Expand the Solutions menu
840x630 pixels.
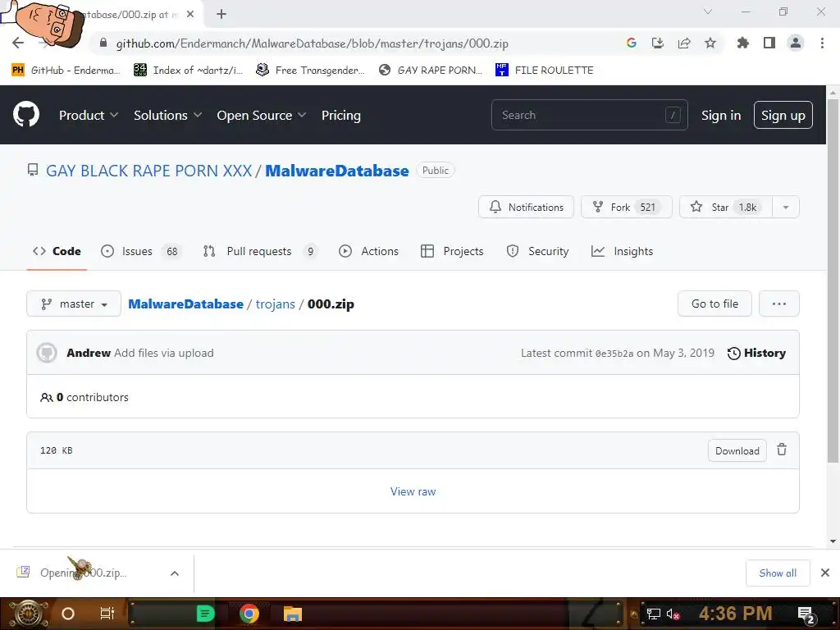167,115
